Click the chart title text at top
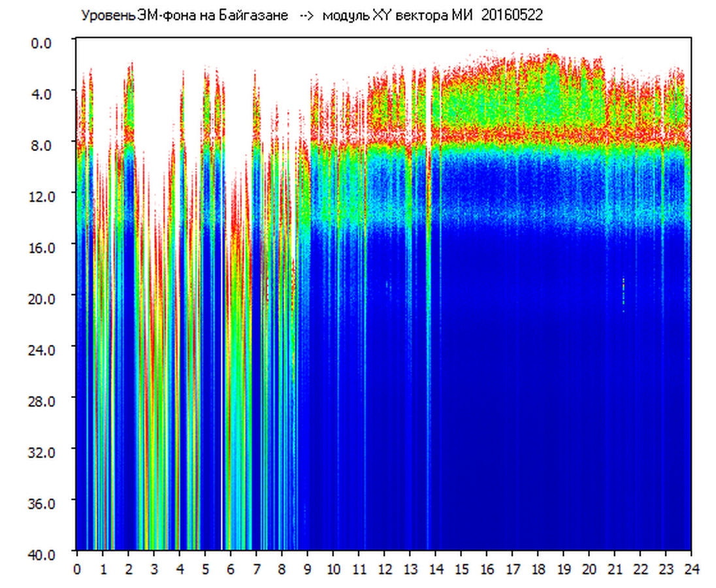Image resolution: width=716 pixels, height=588 pixels. pos(311,16)
